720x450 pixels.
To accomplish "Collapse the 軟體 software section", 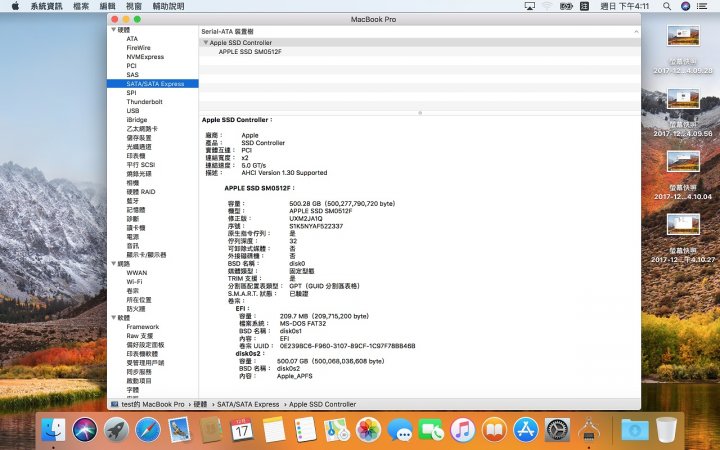I will click(x=113, y=318).
